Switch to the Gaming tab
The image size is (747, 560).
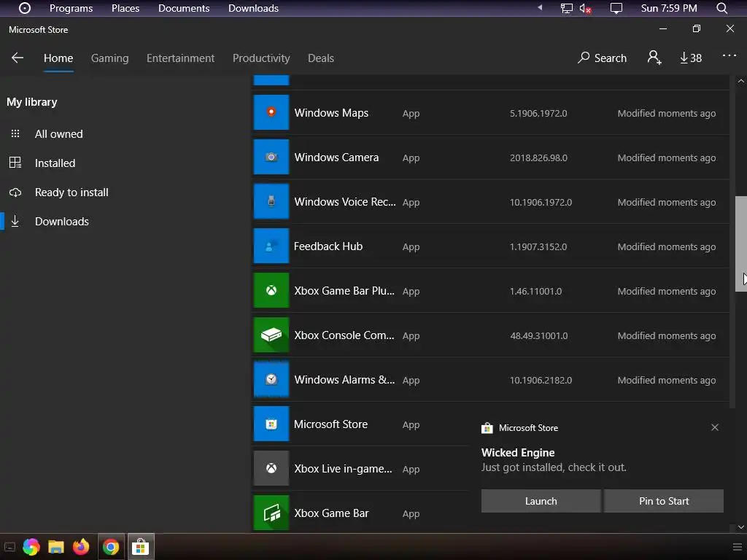point(109,58)
